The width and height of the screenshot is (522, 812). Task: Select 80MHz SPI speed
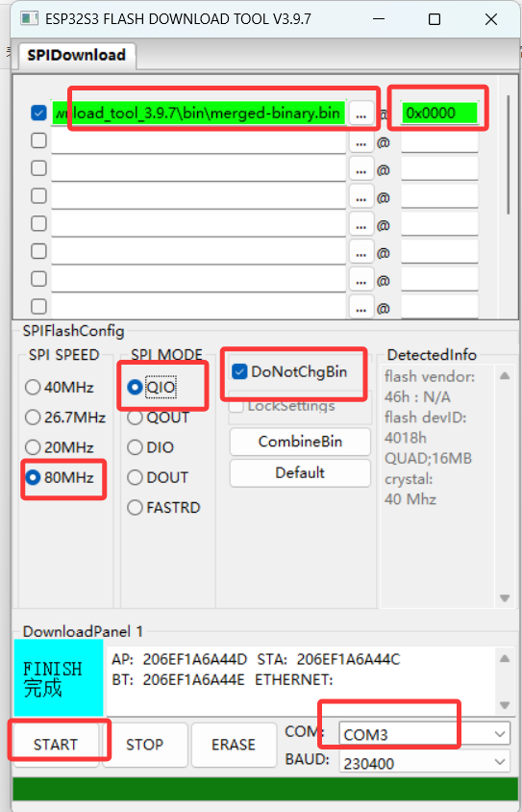tap(60, 477)
